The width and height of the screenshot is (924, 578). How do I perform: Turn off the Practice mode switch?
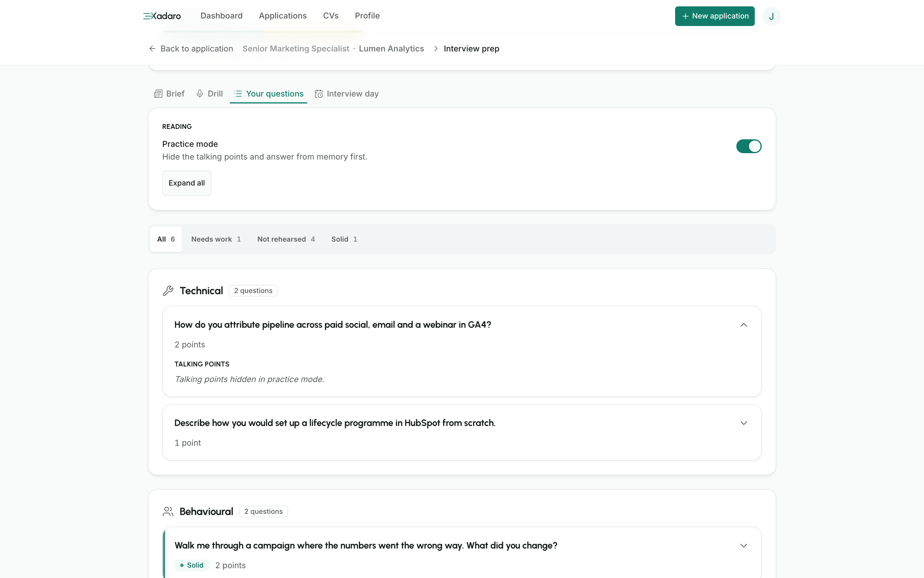click(749, 146)
